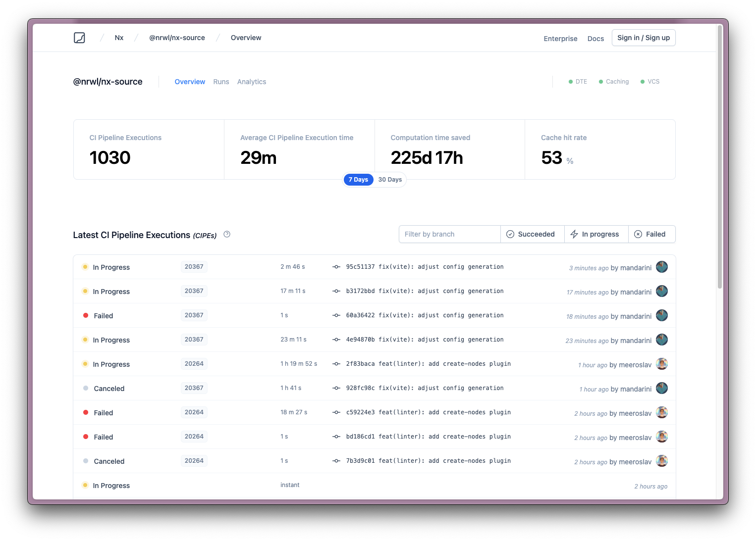Click the lightning icon on the In progress filter

point(574,234)
